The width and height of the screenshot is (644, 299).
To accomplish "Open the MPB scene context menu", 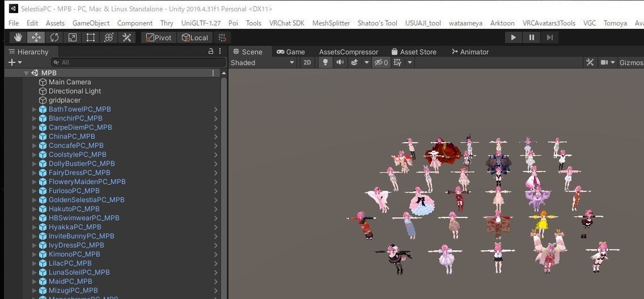I will pyautogui.click(x=213, y=73).
